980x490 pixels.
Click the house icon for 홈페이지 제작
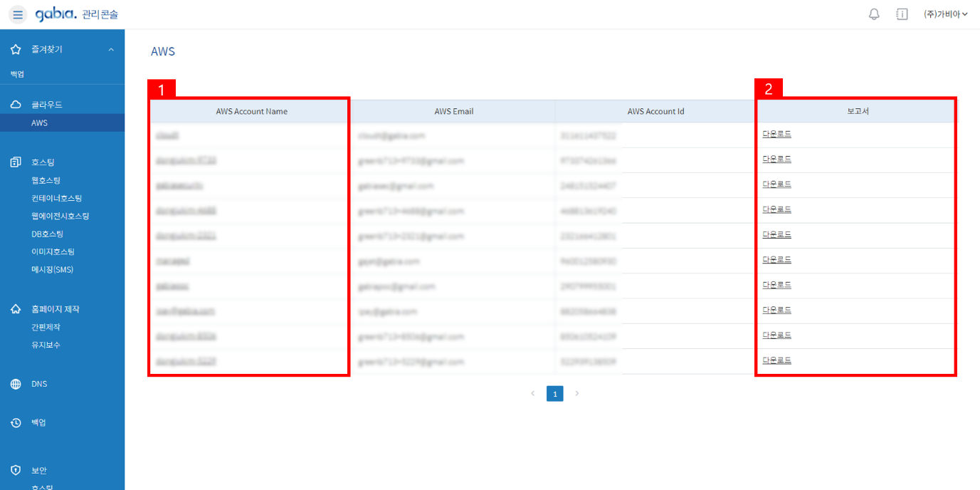click(x=16, y=309)
